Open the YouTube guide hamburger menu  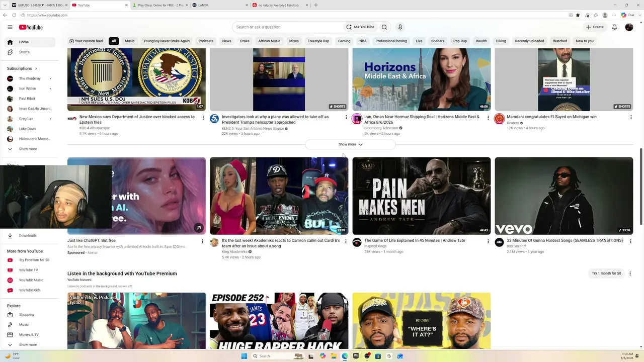click(10, 27)
